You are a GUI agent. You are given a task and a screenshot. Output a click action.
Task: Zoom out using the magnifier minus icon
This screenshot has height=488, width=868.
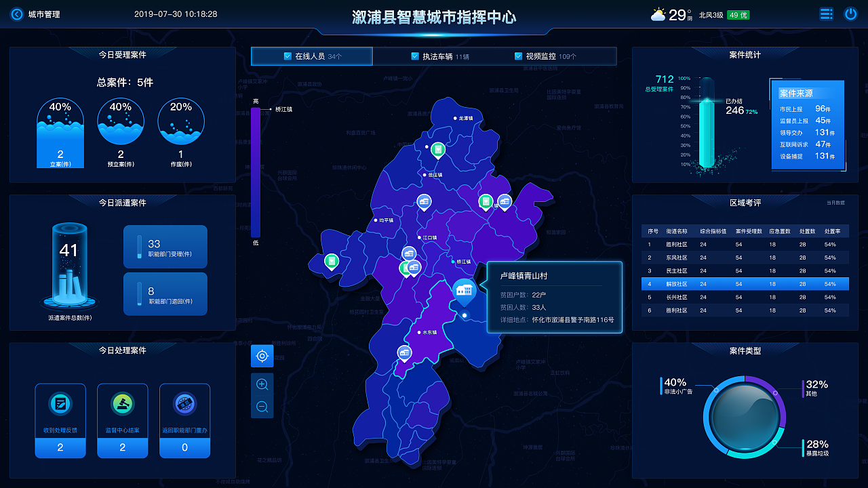[x=262, y=406]
